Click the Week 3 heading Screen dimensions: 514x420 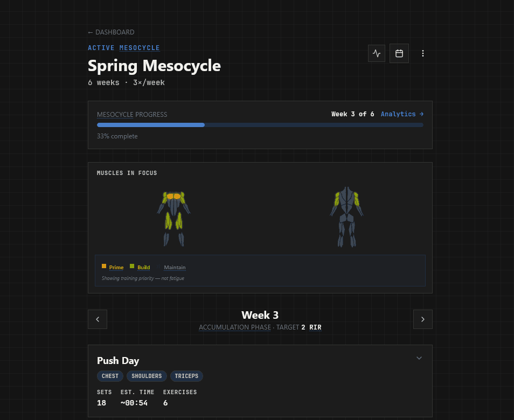click(x=260, y=315)
